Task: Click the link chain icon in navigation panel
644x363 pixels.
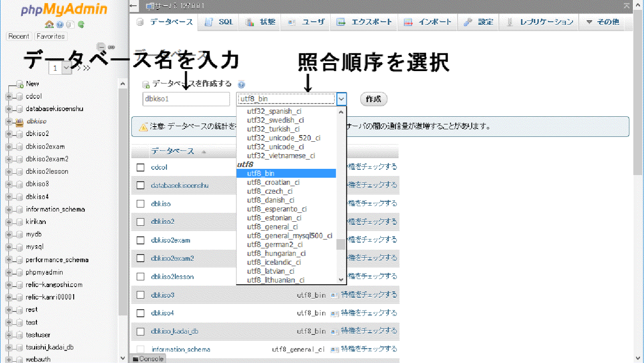Action: pyautogui.click(x=111, y=47)
